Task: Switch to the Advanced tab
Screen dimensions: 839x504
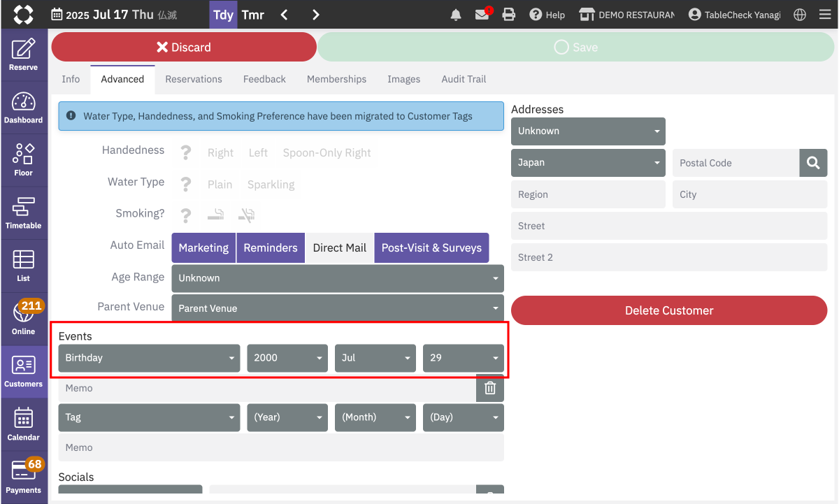Action: point(122,79)
